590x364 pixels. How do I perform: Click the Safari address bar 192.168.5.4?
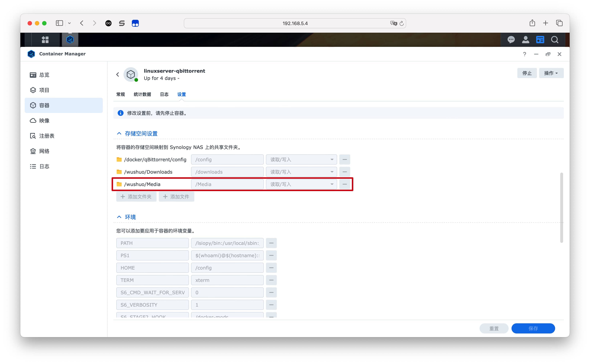click(295, 23)
